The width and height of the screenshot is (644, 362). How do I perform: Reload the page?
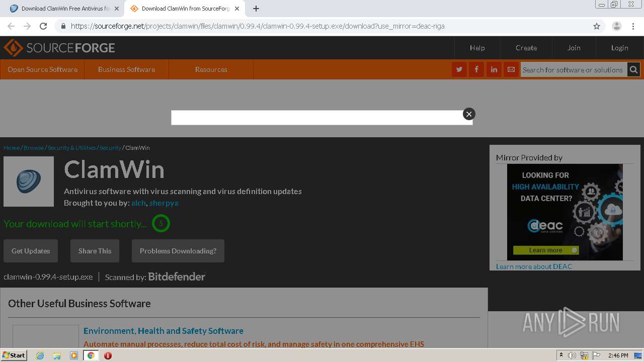43,26
